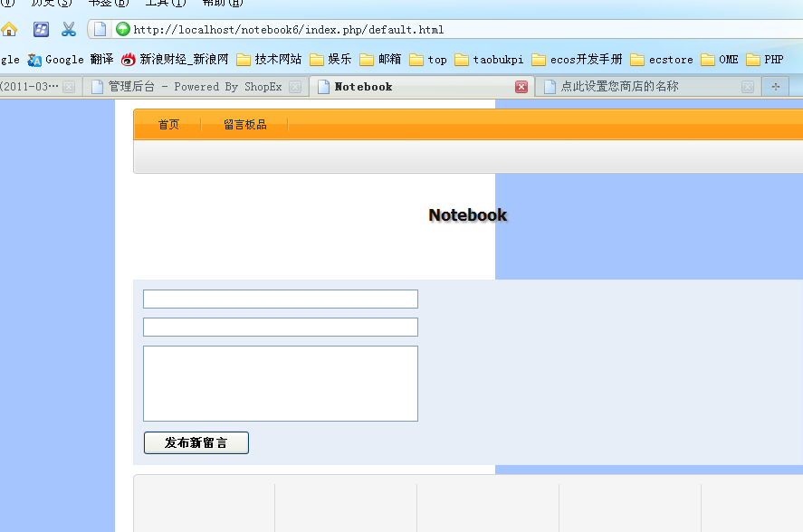Click the Home icon in browser toolbar
The image size is (803, 532).
[x=9, y=29]
